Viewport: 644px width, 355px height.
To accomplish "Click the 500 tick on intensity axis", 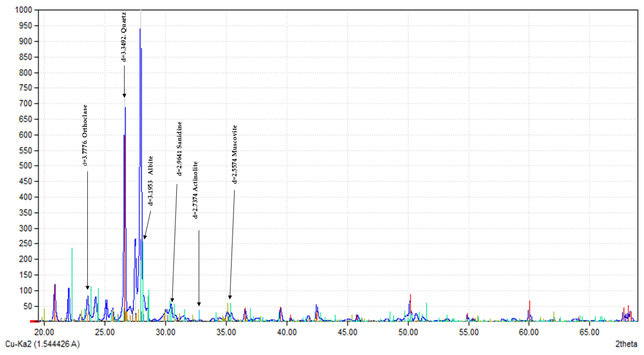I will (25, 166).
